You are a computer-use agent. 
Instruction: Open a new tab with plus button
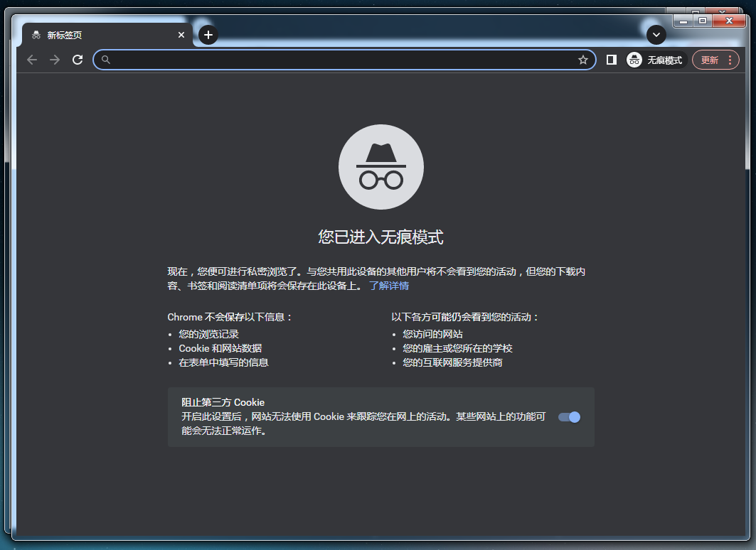(208, 35)
